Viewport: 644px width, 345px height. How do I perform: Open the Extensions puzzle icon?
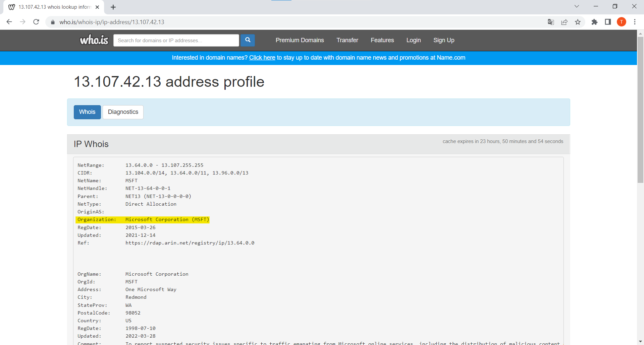tap(594, 22)
